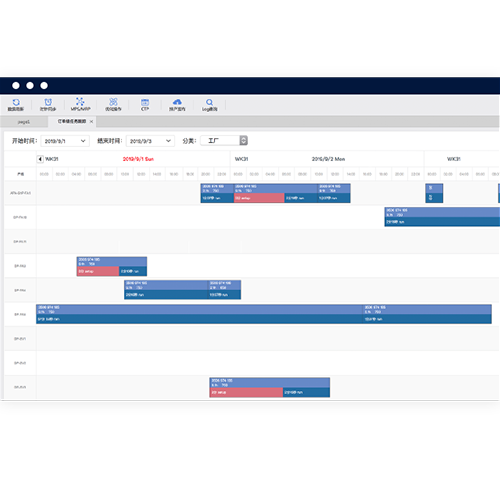Select the 2019/9/2 Mon date header
This screenshot has width=500, height=500.
tap(328, 159)
